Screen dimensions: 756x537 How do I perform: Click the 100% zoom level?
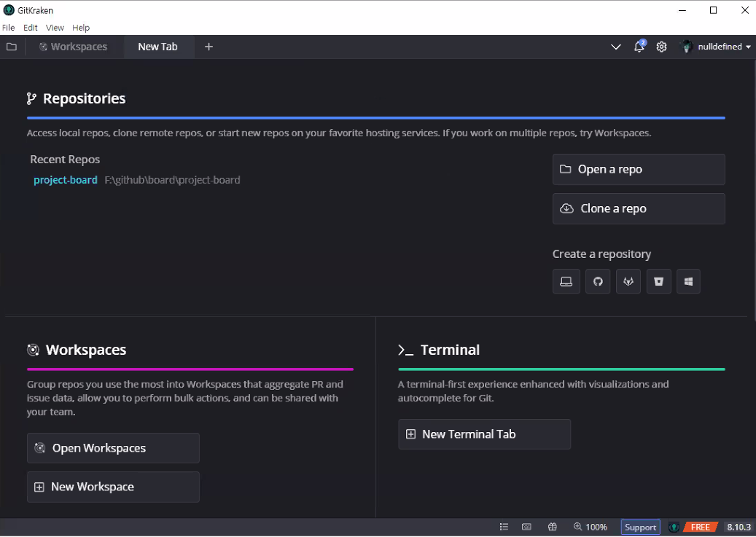pyautogui.click(x=596, y=527)
